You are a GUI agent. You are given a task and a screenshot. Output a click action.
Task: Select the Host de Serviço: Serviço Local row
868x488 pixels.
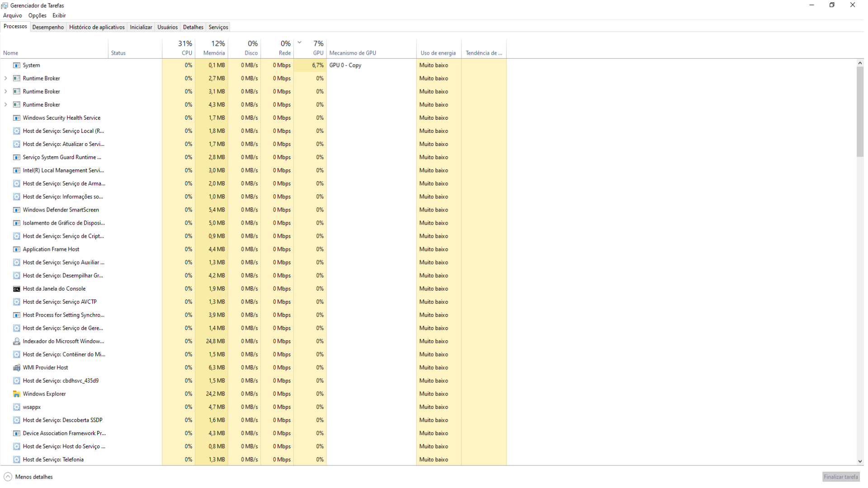click(253, 131)
